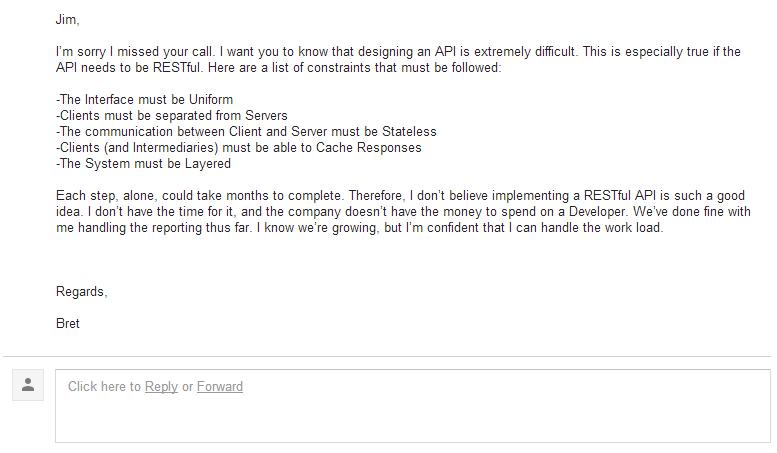Click 'I can handle the work load' sentence
Viewport: 777px width, 453px height.
tap(586, 228)
